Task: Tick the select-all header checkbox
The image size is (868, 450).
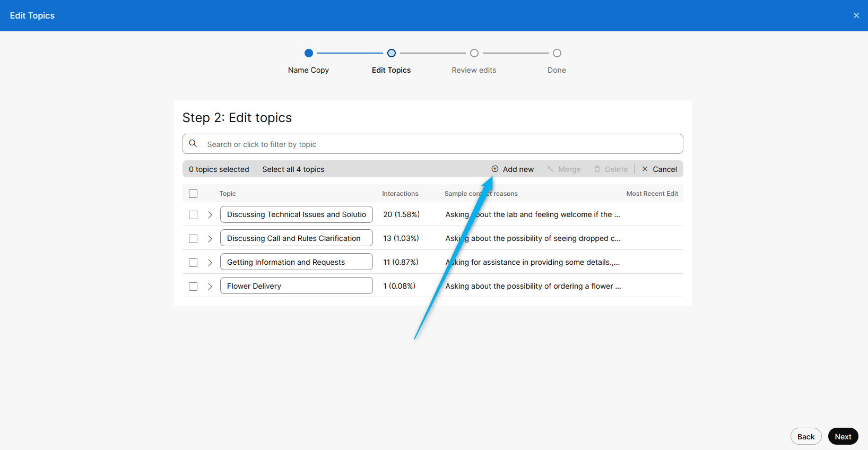Action: point(193,194)
